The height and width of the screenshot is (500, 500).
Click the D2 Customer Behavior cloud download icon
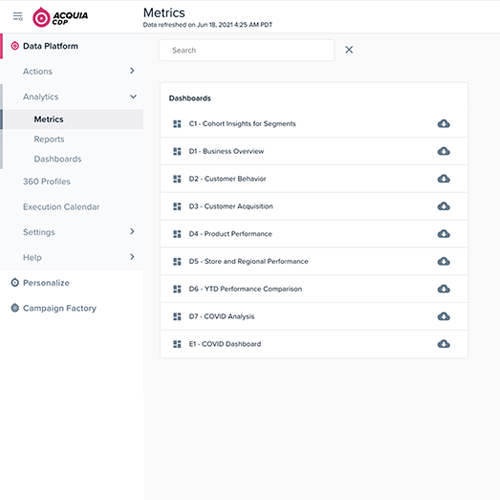click(444, 179)
